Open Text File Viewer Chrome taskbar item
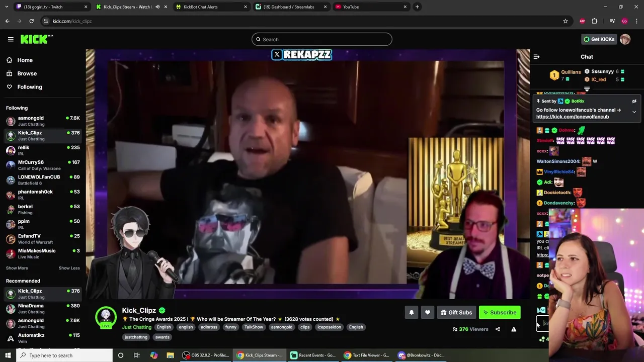 pyautogui.click(x=367, y=355)
